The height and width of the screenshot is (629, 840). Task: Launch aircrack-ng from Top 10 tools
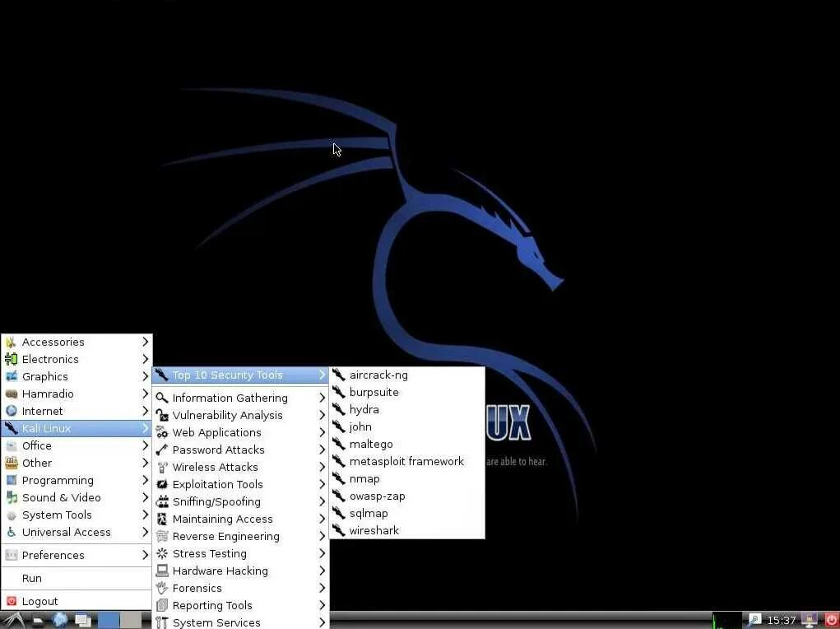click(407, 375)
